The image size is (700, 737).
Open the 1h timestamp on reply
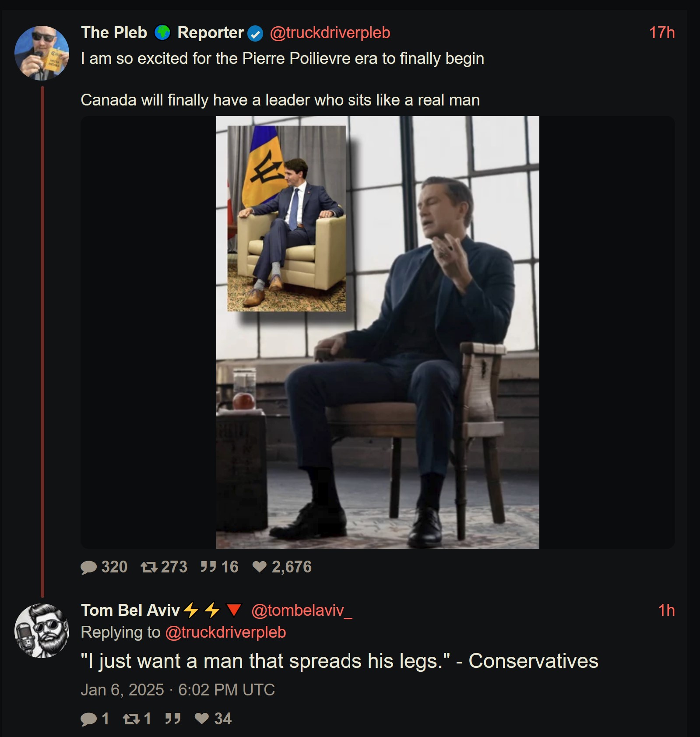(666, 610)
